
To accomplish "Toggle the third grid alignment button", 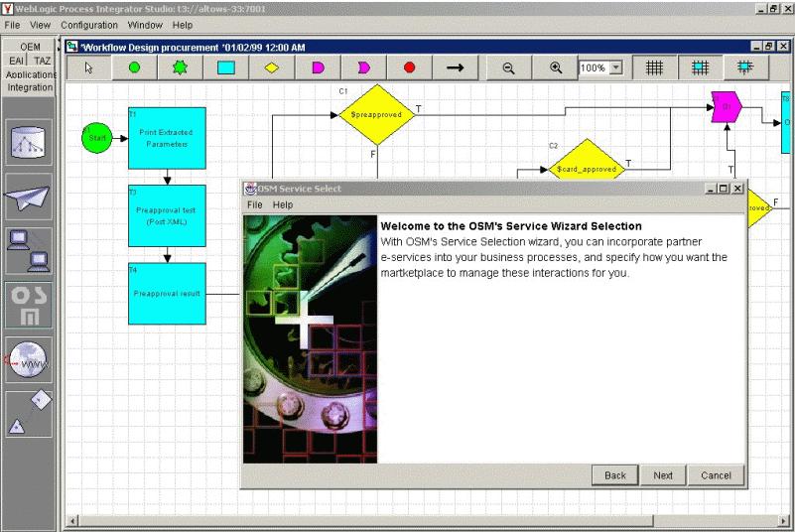I will [745, 67].
